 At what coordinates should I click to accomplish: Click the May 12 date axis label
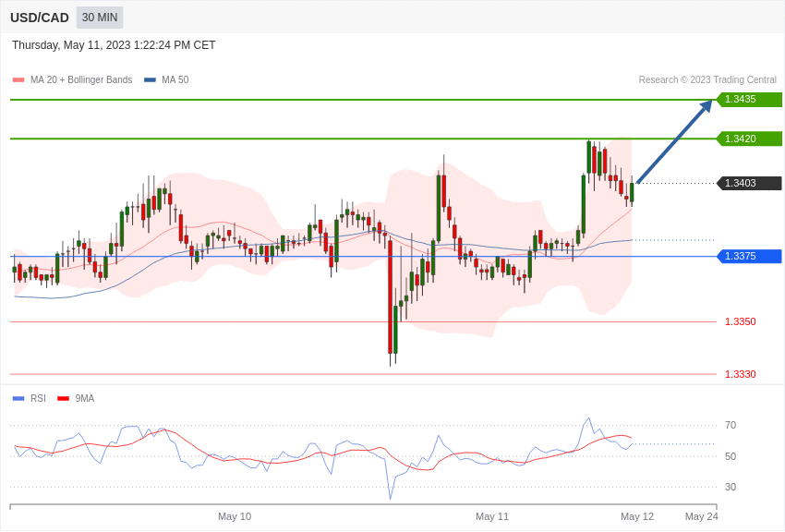[637, 516]
